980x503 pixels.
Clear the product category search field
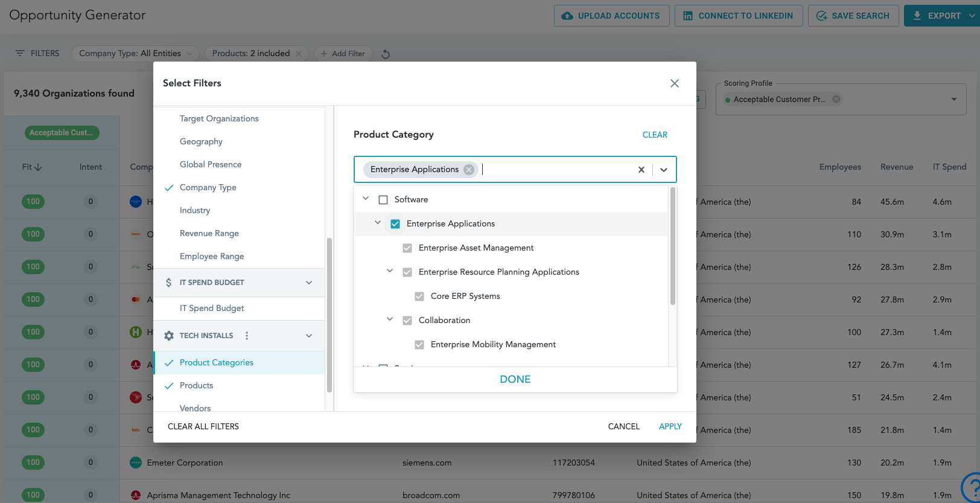point(641,170)
